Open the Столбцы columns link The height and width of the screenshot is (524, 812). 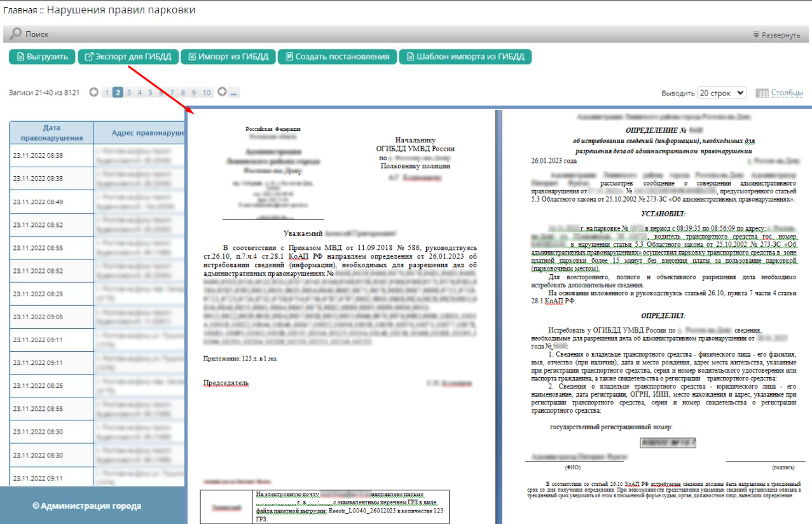click(787, 93)
